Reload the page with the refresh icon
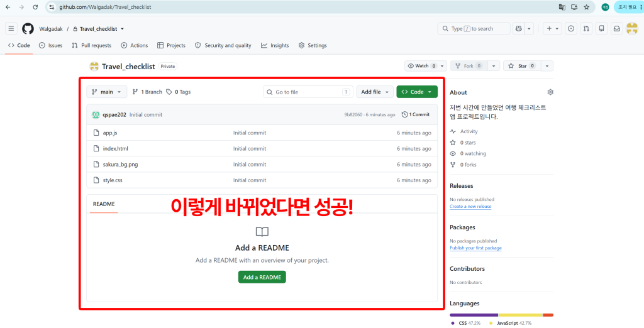The height and width of the screenshot is (328, 644). click(35, 7)
